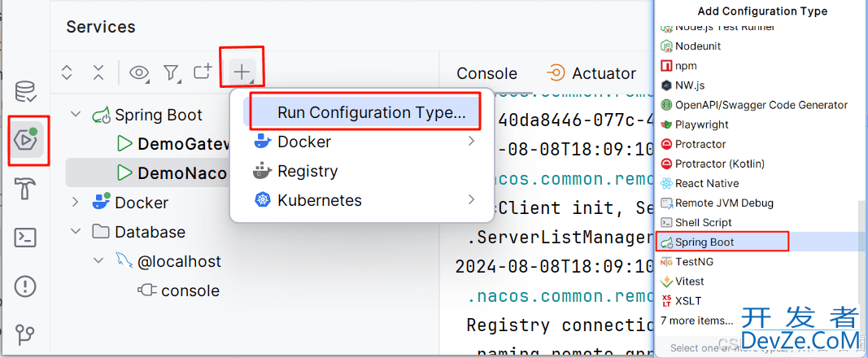Switch to the Console tab
The width and height of the screenshot is (868, 358).
(x=486, y=73)
